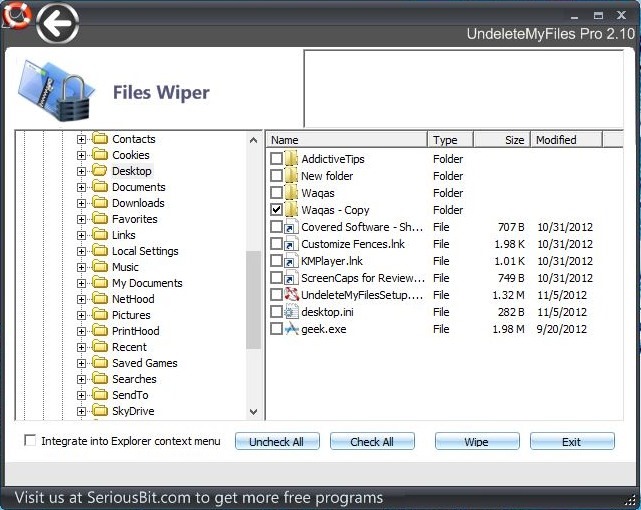Check the geek.exe checkbox
641x510 pixels.
[x=276, y=329]
